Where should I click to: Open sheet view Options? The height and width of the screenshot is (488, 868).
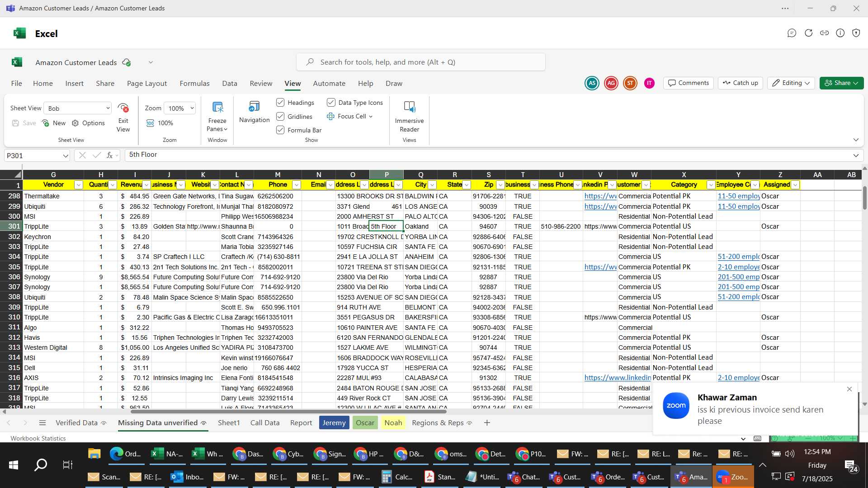pos(88,123)
